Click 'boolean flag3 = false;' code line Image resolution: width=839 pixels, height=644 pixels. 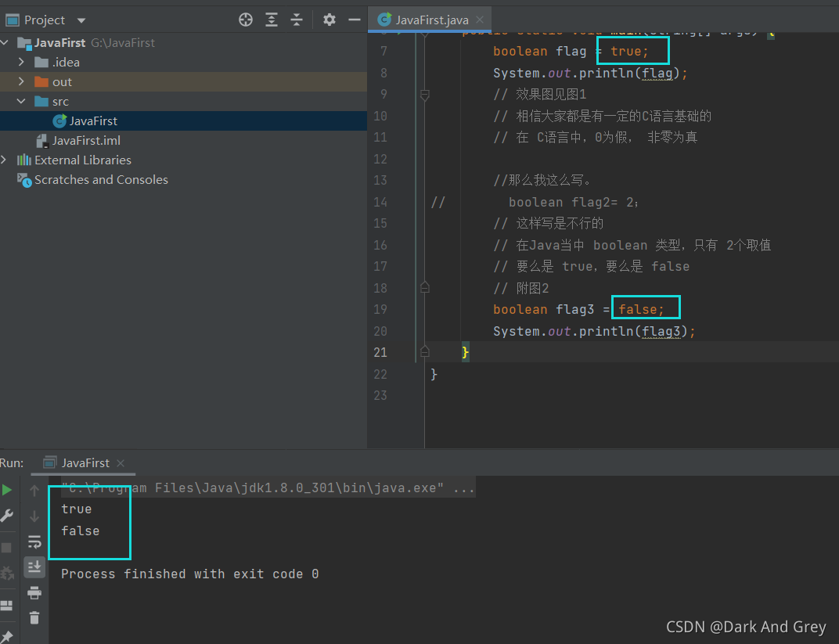pos(578,310)
